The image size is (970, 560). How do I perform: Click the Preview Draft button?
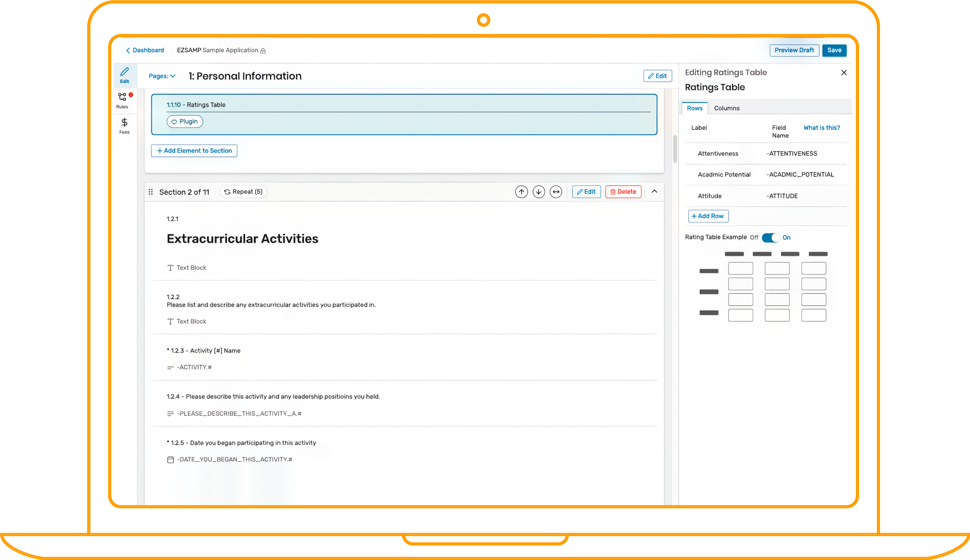coord(794,50)
